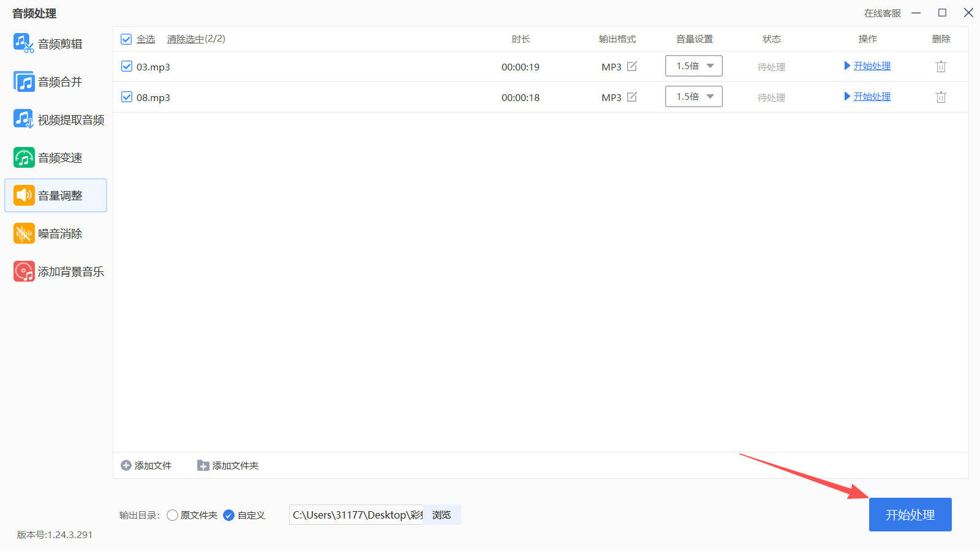
Task: Click the blue 开始处理 button
Action: point(910,514)
